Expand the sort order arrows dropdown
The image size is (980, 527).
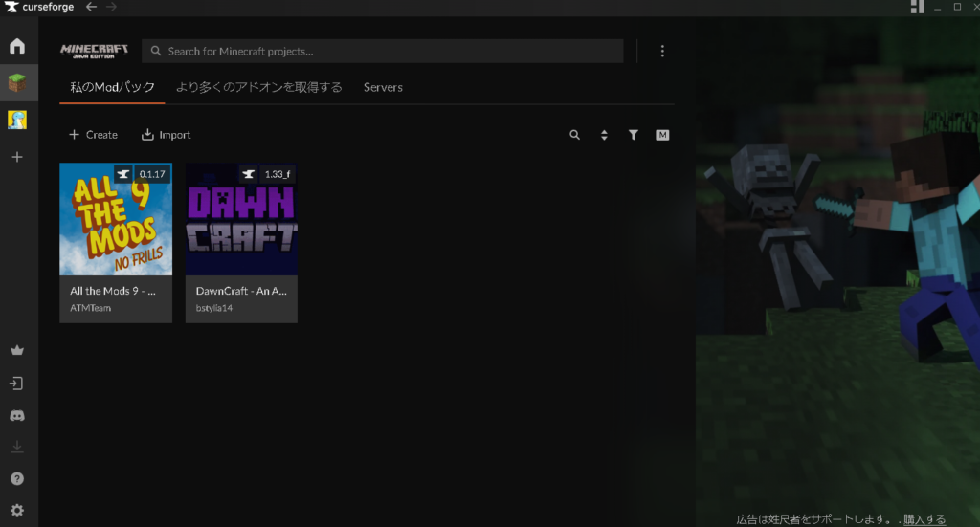[604, 135]
